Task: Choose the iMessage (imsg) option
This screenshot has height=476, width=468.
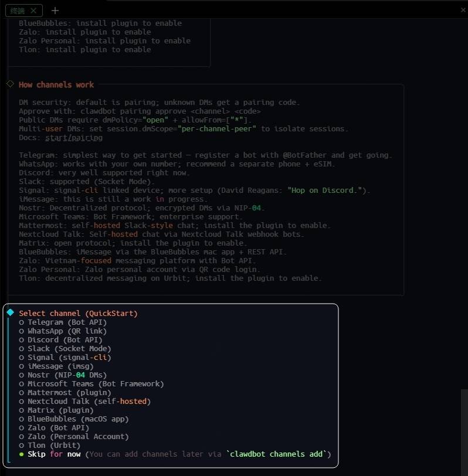Action: click(56, 366)
